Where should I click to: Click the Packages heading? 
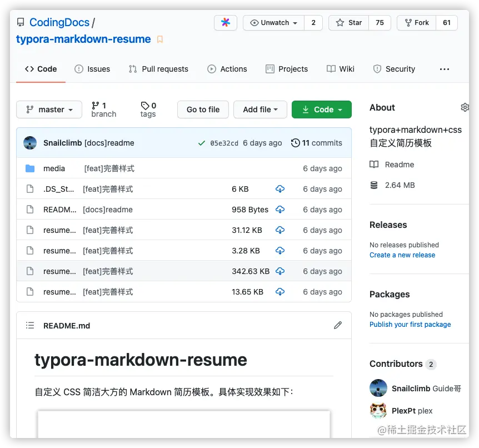(390, 294)
